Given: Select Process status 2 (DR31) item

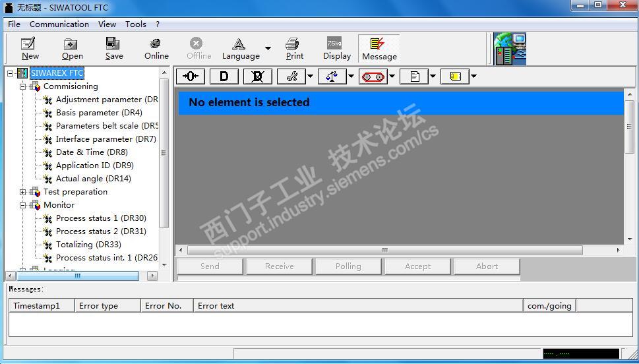Looking at the screenshot, I should coord(101,231).
